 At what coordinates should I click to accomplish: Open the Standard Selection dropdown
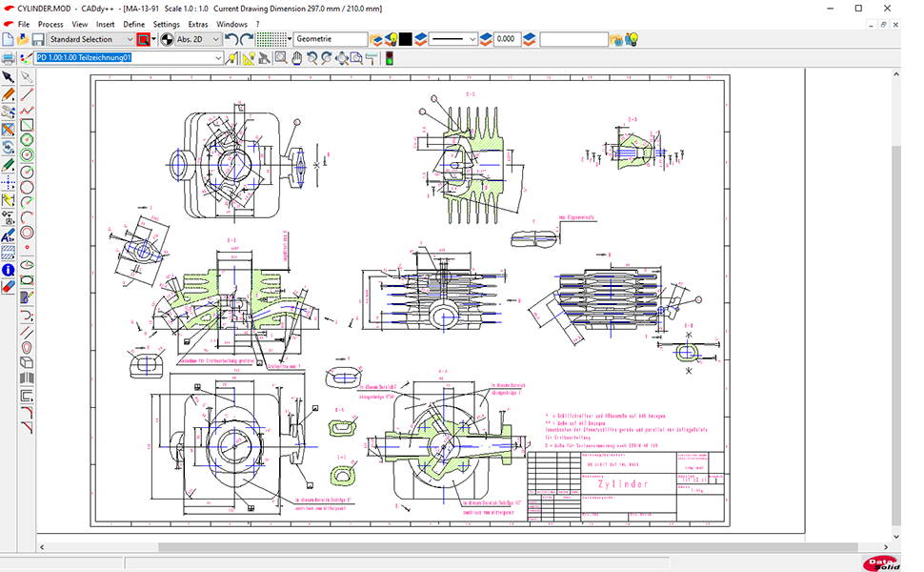click(x=131, y=39)
